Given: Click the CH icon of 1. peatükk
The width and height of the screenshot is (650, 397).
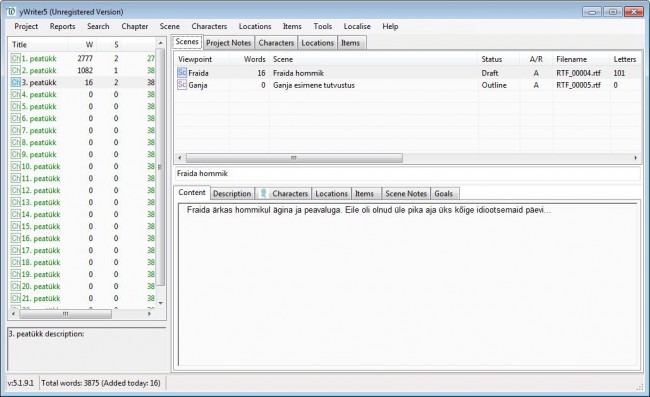Looking at the screenshot, I should pyautogui.click(x=15, y=58).
